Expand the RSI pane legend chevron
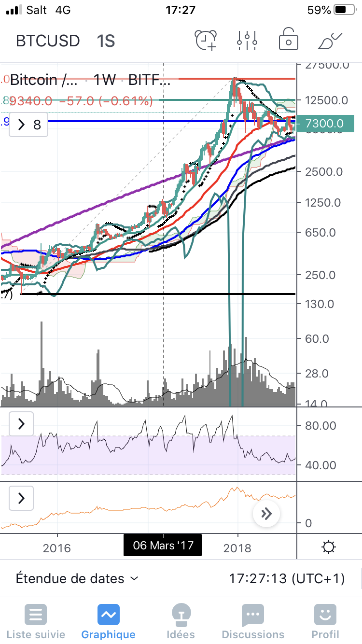 [21, 424]
